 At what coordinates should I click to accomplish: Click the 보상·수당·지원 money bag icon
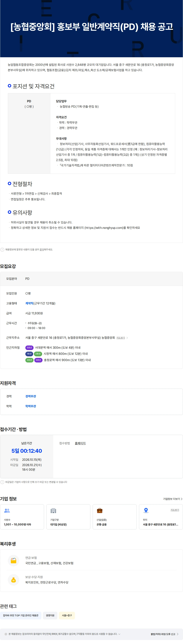pos(14,580)
